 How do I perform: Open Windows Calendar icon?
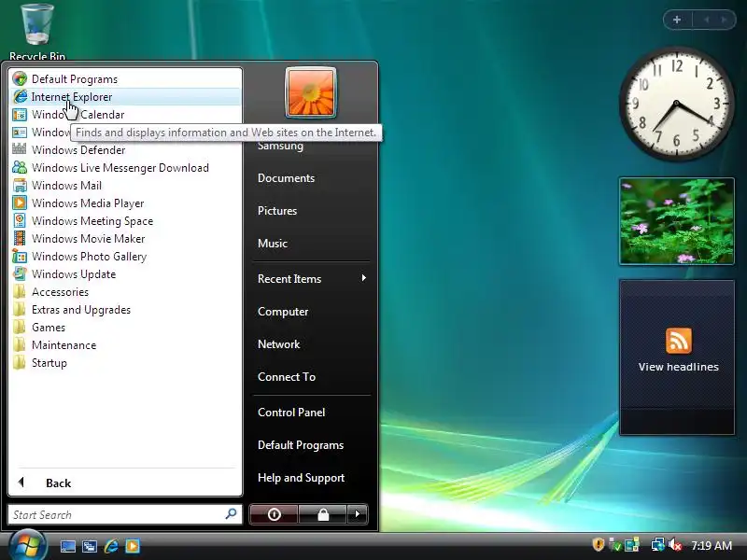pyautogui.click(x=20, y=114)
